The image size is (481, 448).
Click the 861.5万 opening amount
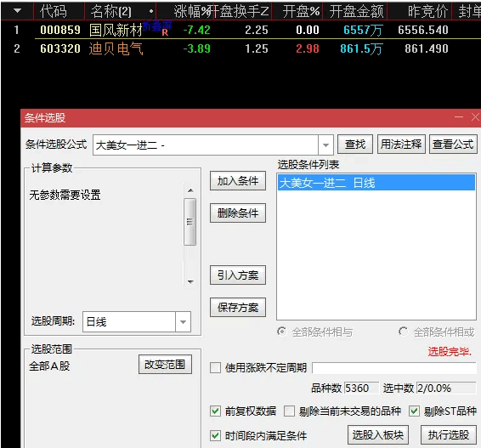(x=361, y=48)
